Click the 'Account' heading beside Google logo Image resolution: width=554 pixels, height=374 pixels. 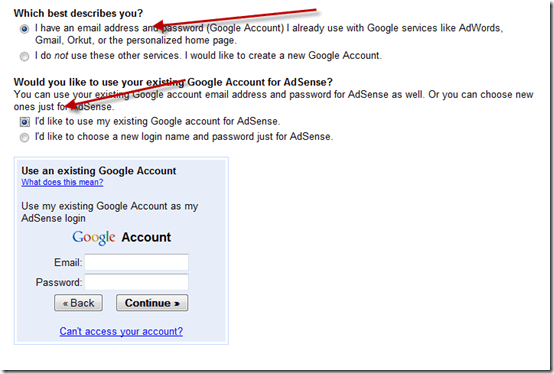tap(146, 237)
